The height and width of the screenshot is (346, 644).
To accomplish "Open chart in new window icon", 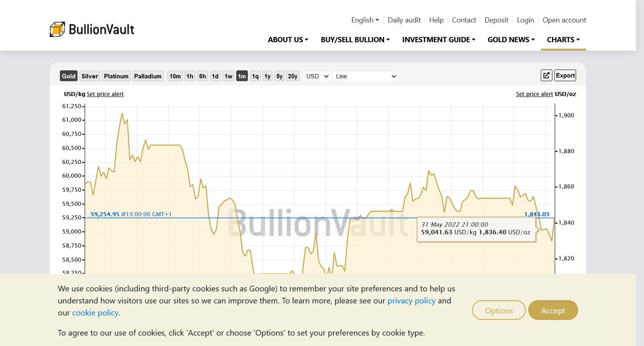I will (x=546, y=76).
